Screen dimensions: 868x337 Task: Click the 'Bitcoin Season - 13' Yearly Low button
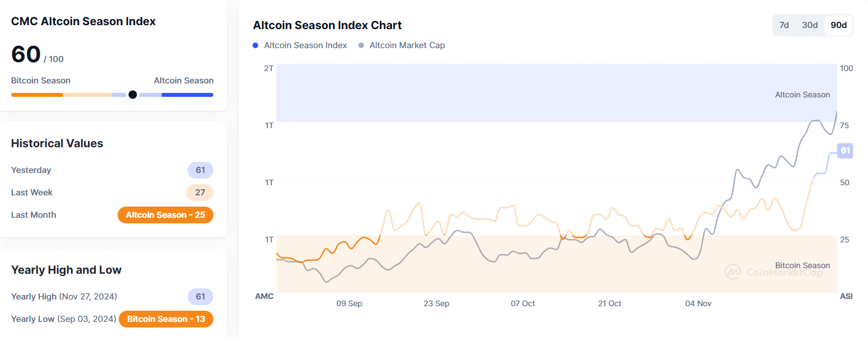pos(166,319)
